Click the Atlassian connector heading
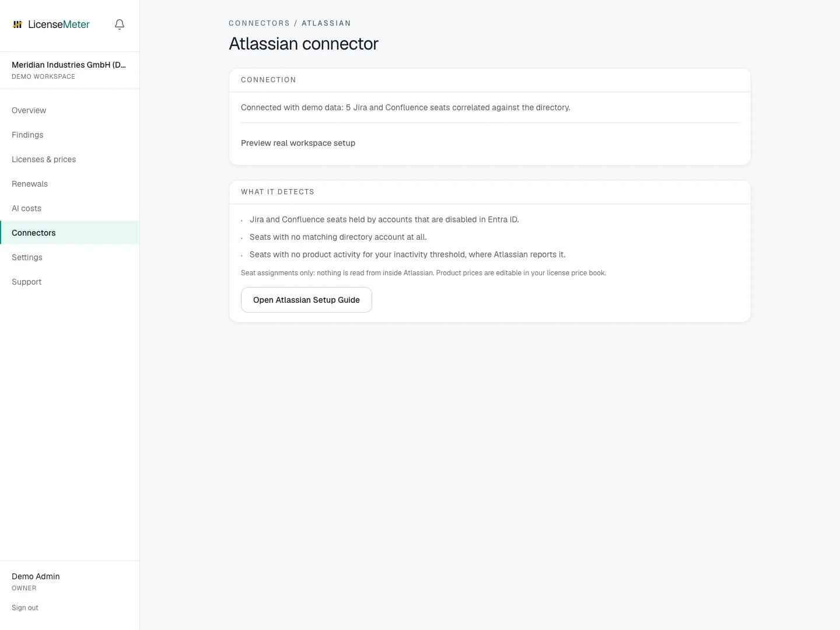Screen dimensions: 840x630 click(x=303, y=44)
